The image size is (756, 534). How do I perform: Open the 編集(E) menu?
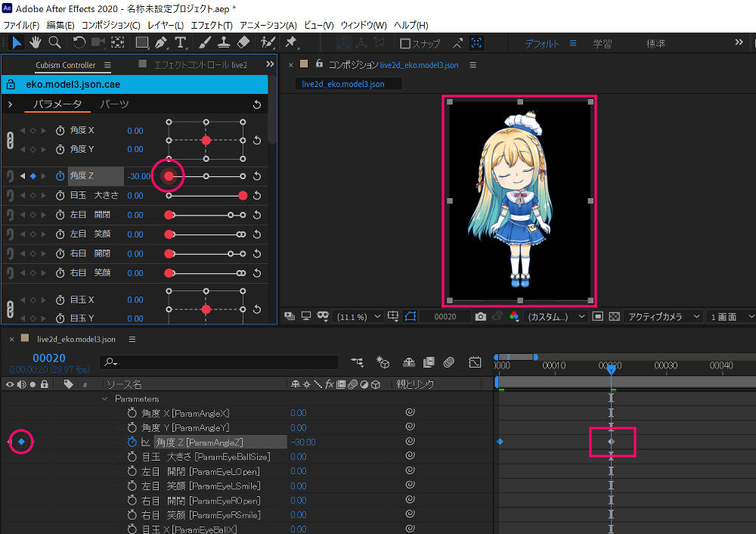click(60, 25)
